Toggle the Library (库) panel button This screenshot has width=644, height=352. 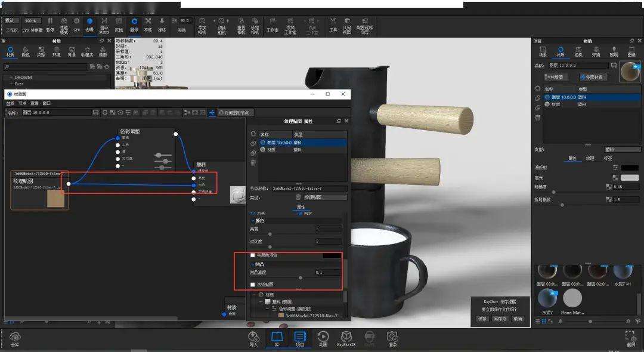[x=277, y=339]
